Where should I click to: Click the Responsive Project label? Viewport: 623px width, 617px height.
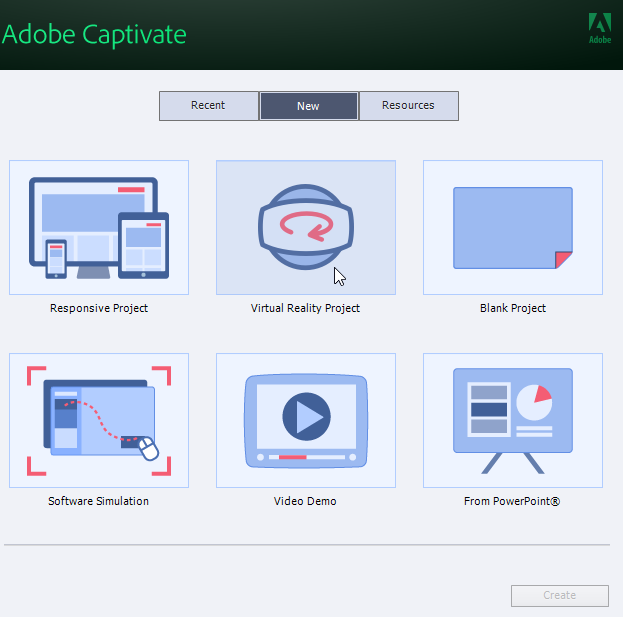pos(99,308)
